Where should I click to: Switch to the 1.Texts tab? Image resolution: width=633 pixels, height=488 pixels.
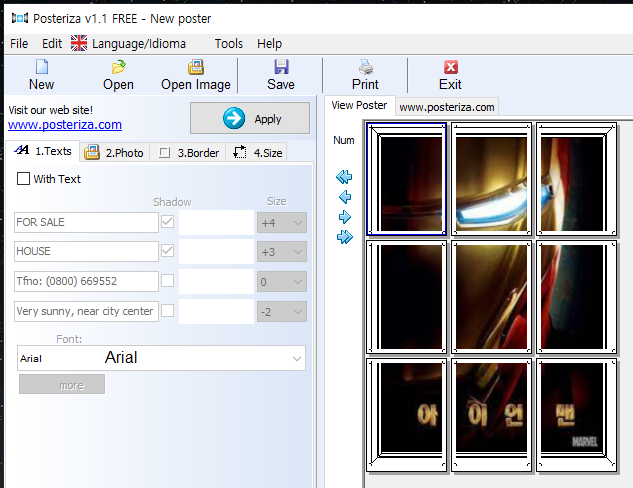(43, 151)
